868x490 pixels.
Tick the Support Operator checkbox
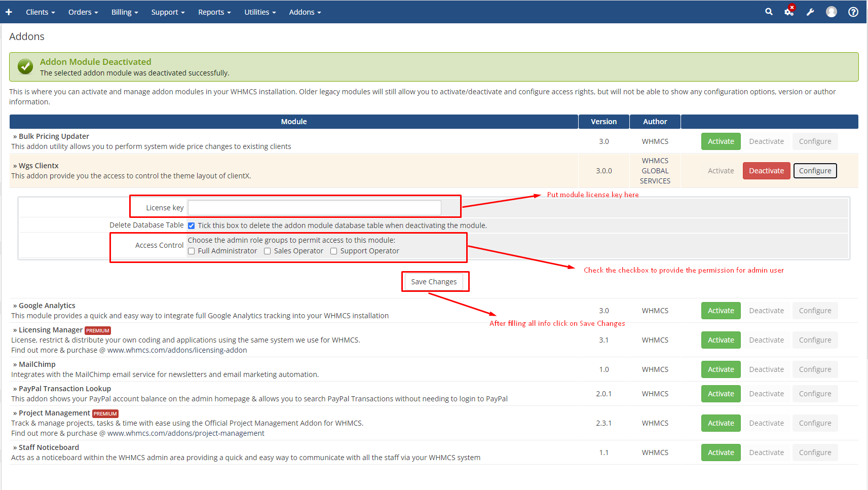(x=334, y=251)
